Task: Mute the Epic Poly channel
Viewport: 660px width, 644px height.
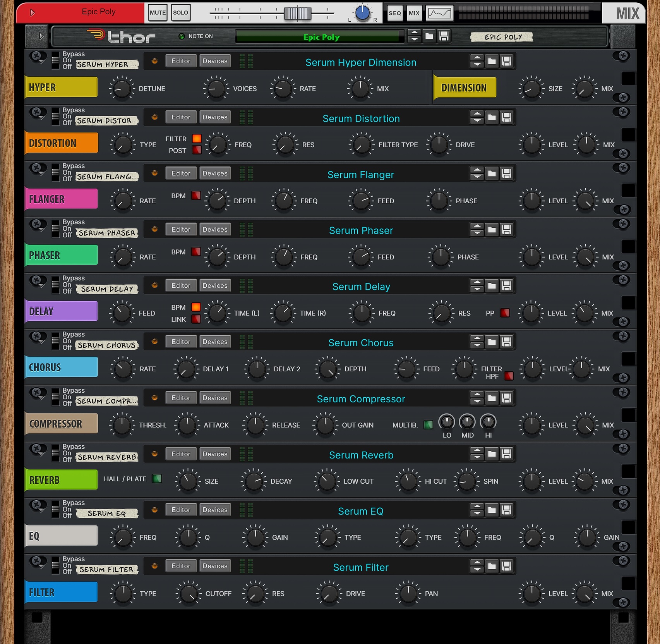Action: click(158, 13)
